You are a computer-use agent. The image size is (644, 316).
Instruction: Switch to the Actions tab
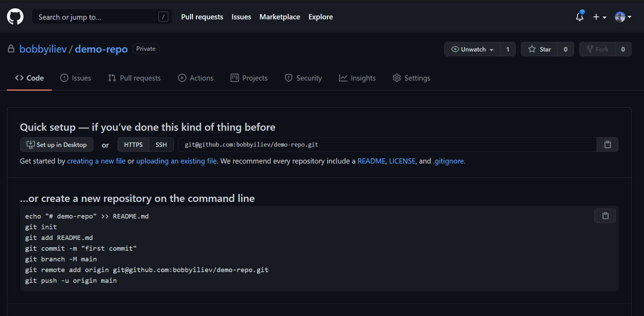196,78
